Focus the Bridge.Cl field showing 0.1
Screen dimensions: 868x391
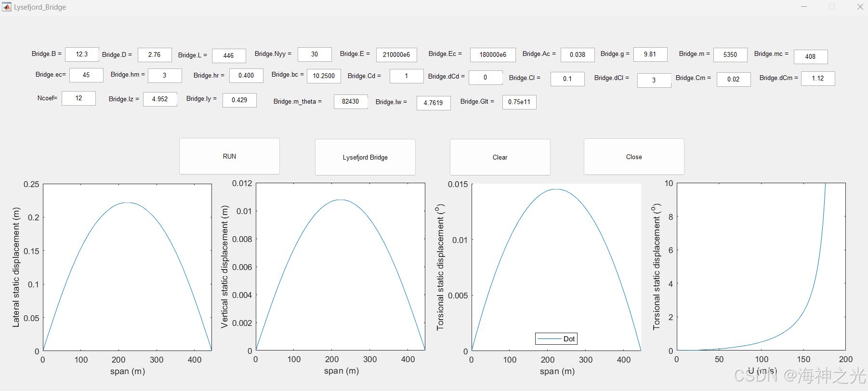pyautogui.click(x=567, y=79)
